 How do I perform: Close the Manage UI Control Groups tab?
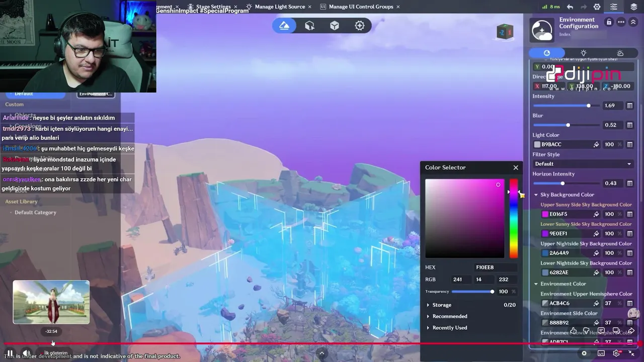point(398,7)
